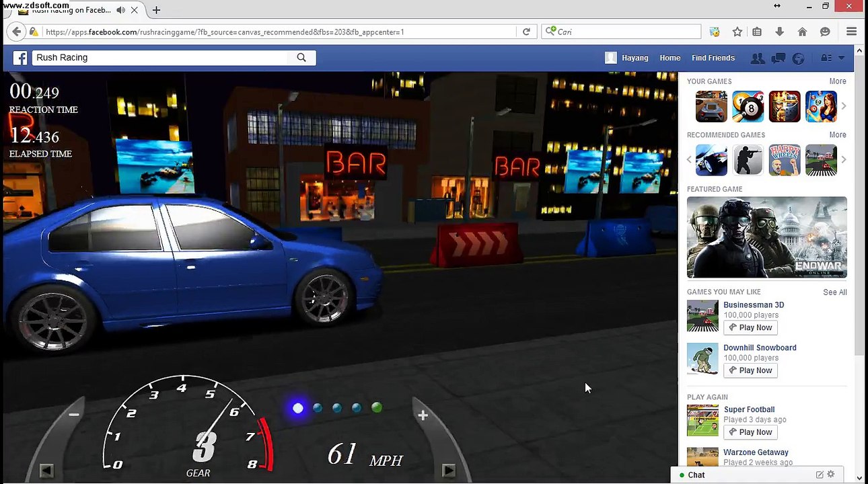Click the Facebook search magnifier button
This screenshot has width=868, height=484.
(x=301, y=58)
